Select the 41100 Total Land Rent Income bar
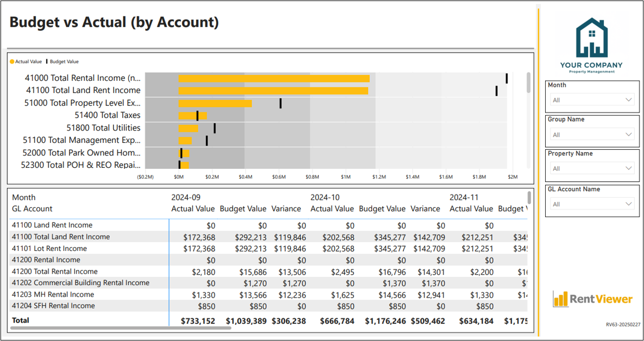 click(273, 91)
